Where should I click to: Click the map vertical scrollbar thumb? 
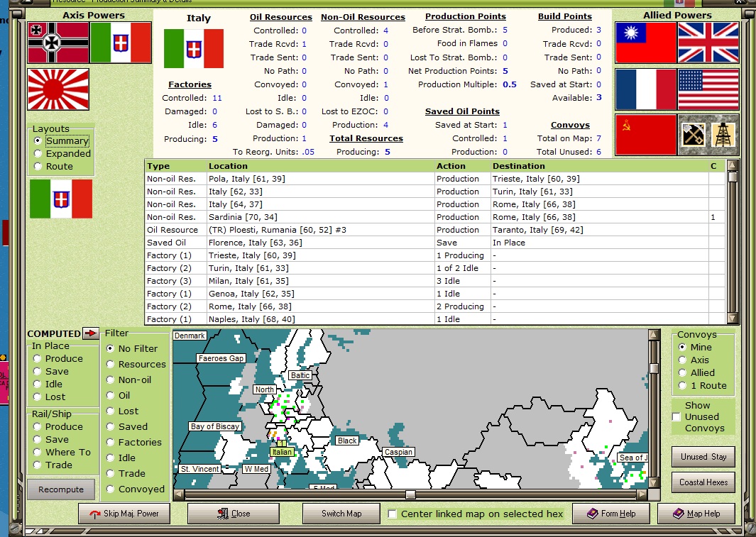654,368
